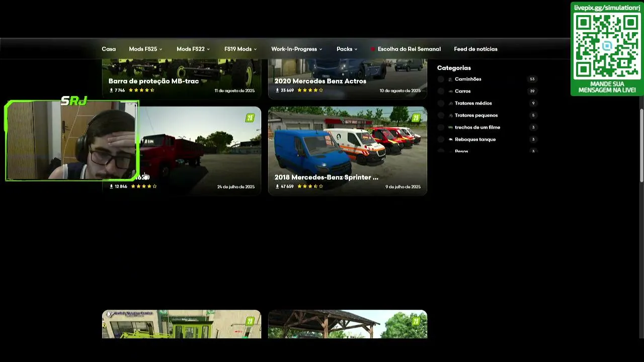Screen dimensions: 644x362
Task: Click the red dot beside Escolha do Rei Semanal
Action: tap(373, 49)
